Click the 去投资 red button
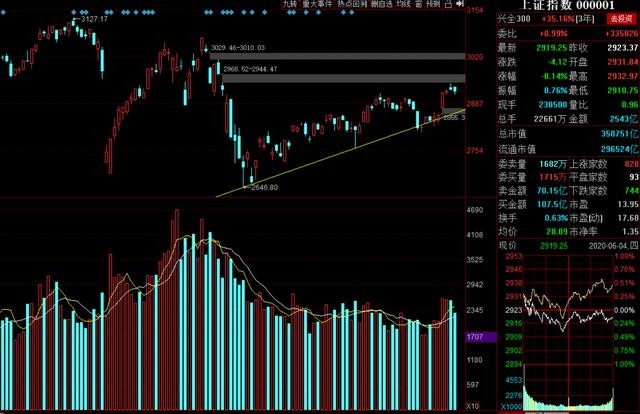 pyautogui.click(x=622, y=19)
